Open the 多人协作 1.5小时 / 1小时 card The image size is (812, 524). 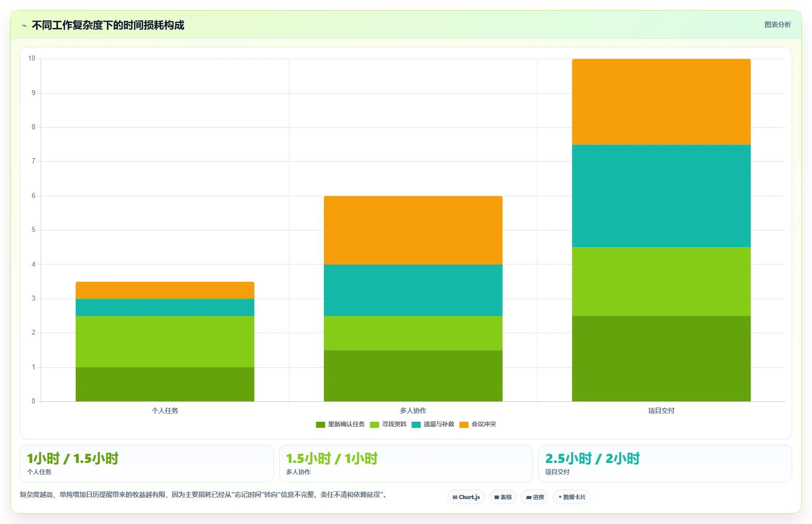pos(406,463)
